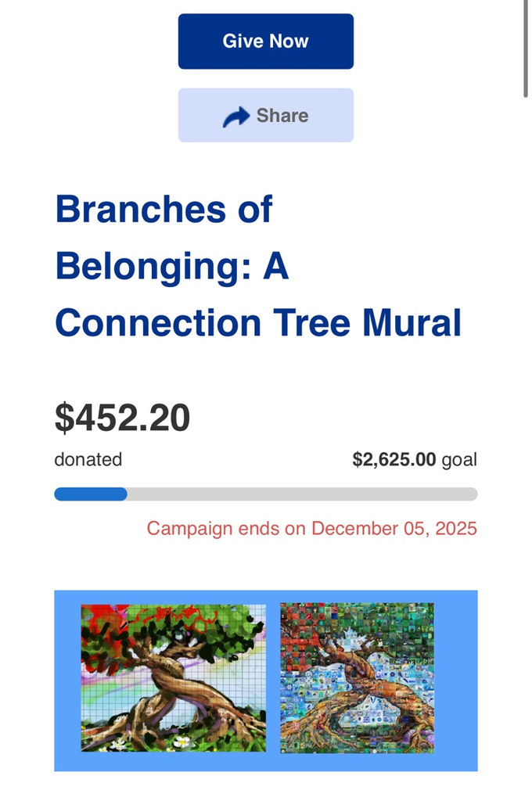
Task: Click the blue filled portion of progress bar
Action: click(x=90, y=494)
